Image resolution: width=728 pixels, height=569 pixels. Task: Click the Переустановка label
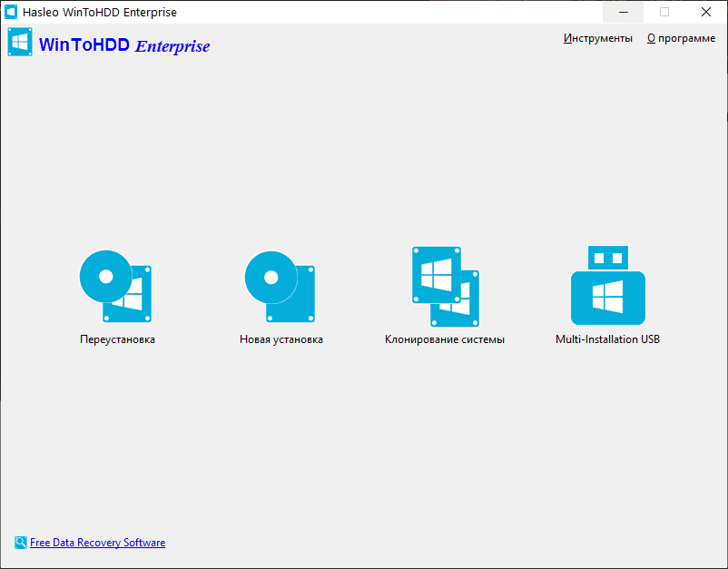tap(117, 339)
